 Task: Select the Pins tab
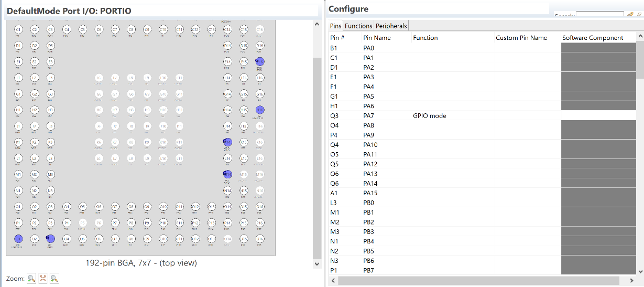point(335,26)
